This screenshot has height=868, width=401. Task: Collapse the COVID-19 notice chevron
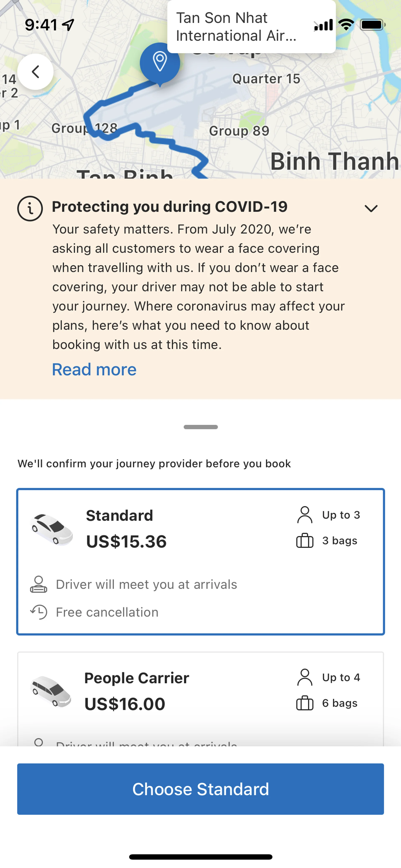click(371, 209)
